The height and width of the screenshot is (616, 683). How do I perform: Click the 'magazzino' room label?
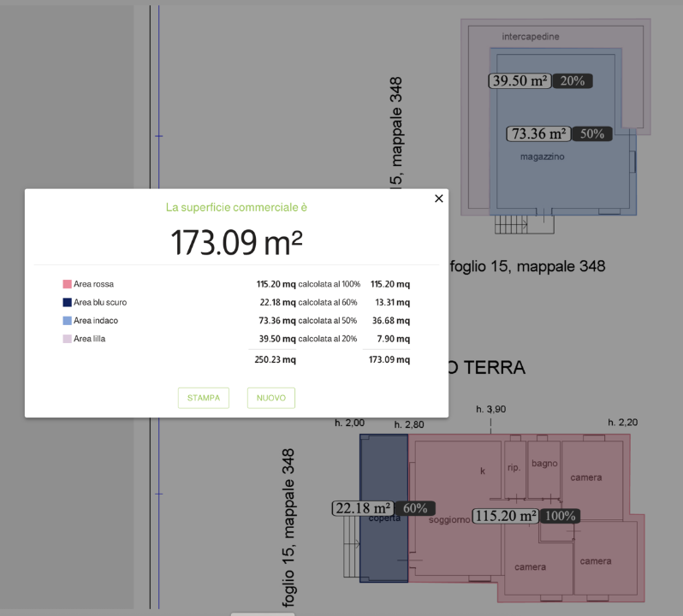[x=543, y=157]
